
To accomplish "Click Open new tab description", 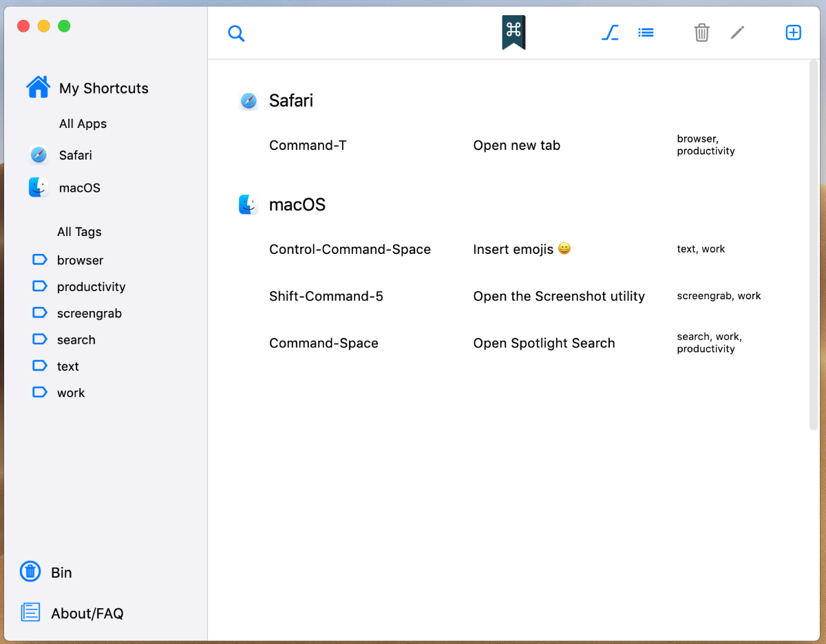I will tap(517, 145).
